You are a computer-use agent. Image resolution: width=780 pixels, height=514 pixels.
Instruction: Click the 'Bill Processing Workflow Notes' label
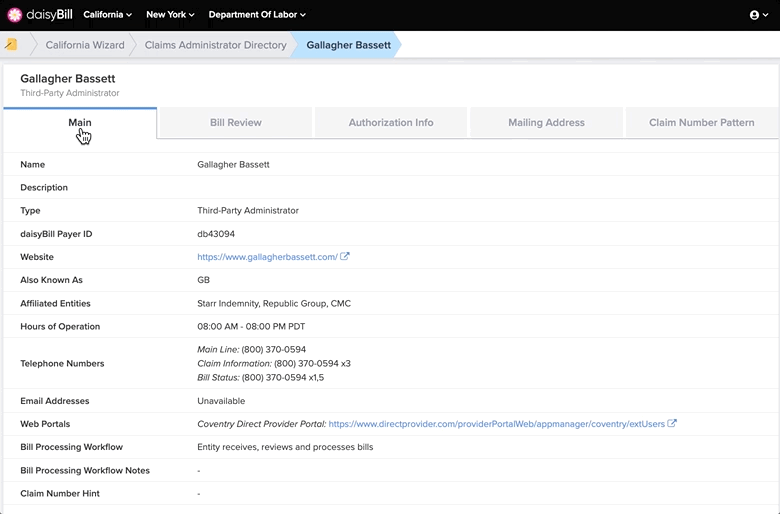pyautogui.click(x=85, y=470)
